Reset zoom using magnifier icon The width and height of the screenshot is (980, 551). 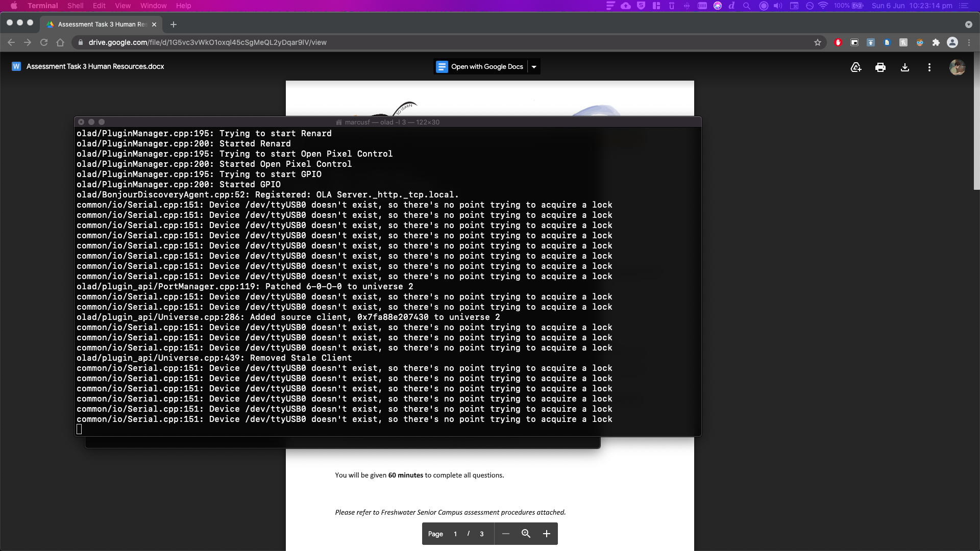(526, 534)
